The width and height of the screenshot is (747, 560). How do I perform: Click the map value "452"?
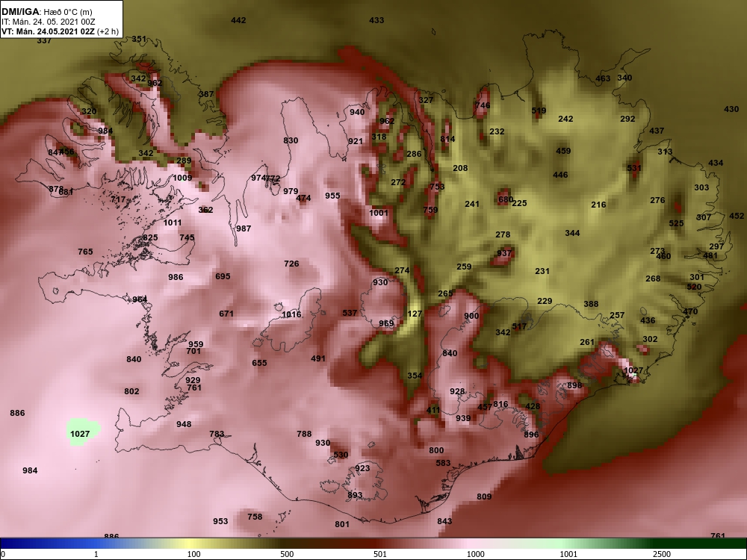(x=736, y=217)
